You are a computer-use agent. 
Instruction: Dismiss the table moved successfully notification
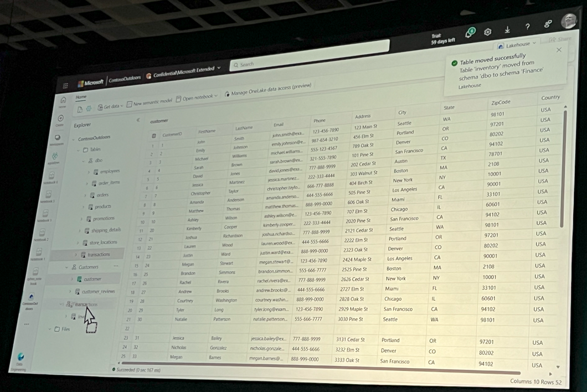click(559, 49)
